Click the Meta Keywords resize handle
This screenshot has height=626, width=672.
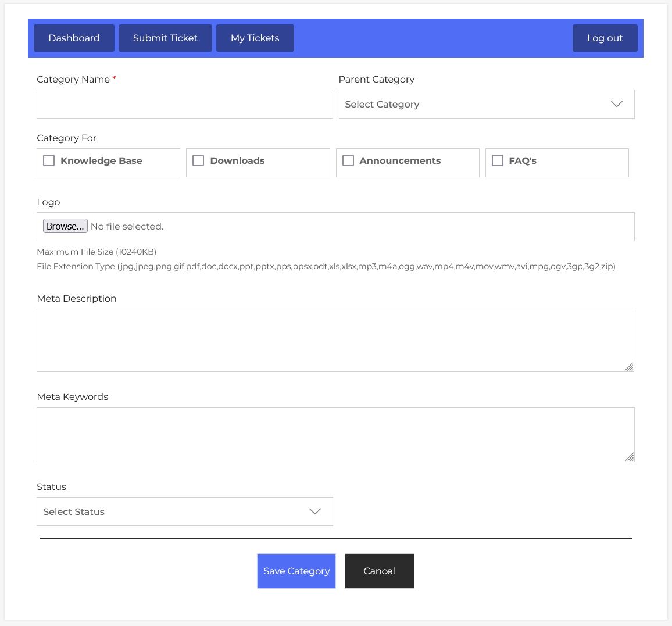pos(629,457)
